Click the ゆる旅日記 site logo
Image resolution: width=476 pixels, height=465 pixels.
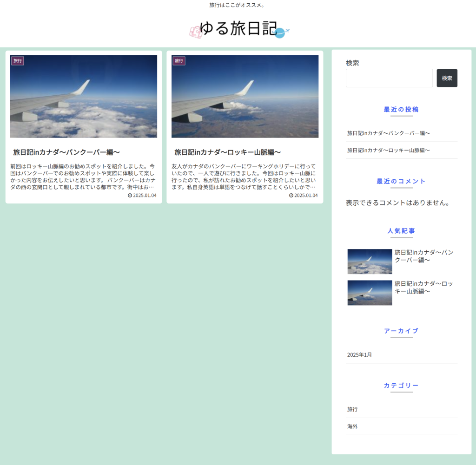(x=238, y=29)
